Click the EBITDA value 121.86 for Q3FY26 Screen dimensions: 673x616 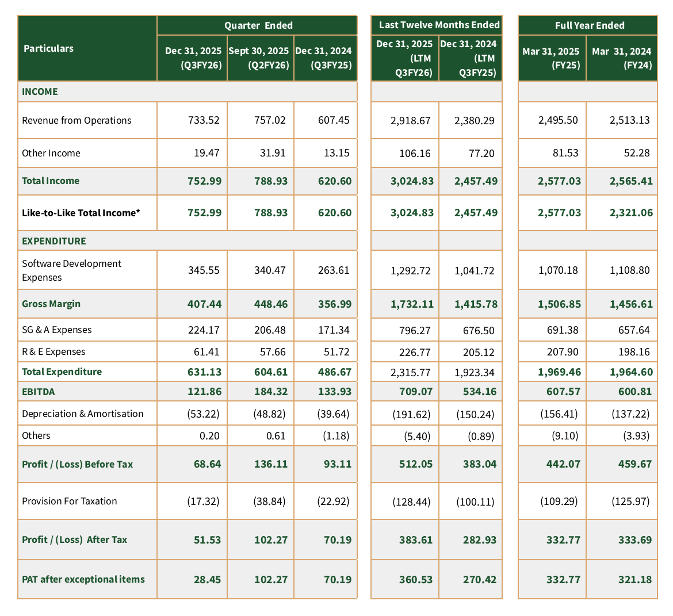click(204, 392)
